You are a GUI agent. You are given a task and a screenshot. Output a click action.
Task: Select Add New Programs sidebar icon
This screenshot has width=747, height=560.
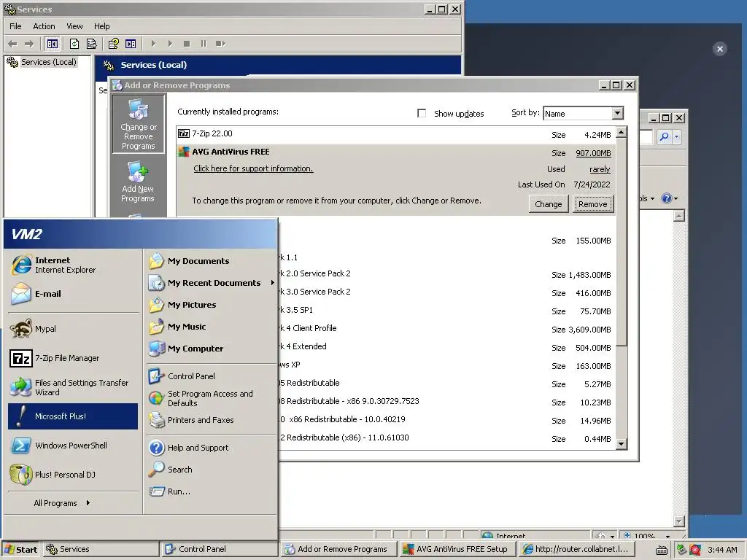[138, 182]
